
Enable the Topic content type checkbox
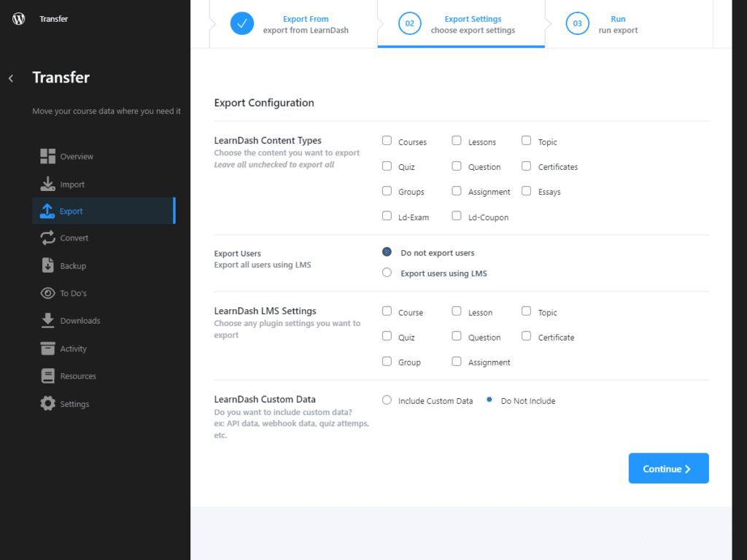tap(526, 141)
